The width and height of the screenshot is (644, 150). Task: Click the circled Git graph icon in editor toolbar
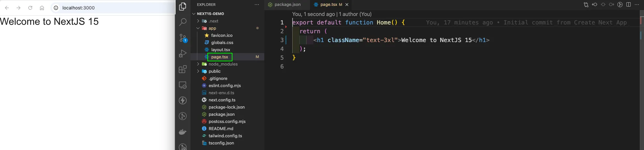[x=620, y=5]
